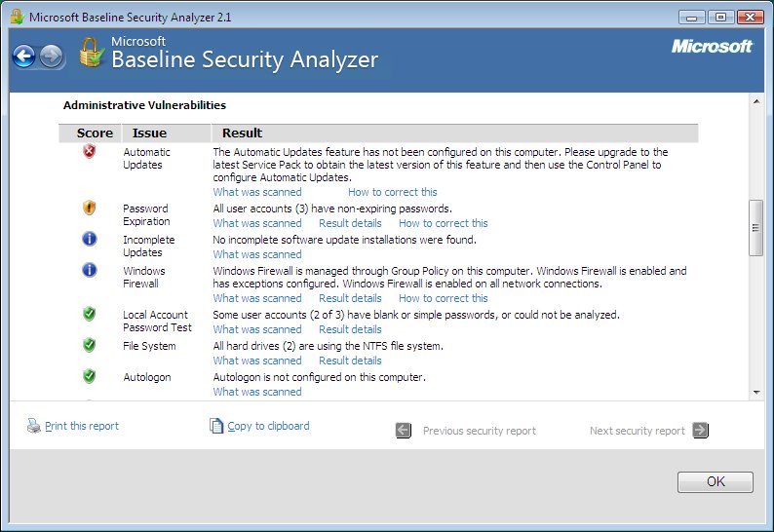Screen dimensions: 774x532
Task: Click the vertical scrollbar thumb
Action: 755,227
